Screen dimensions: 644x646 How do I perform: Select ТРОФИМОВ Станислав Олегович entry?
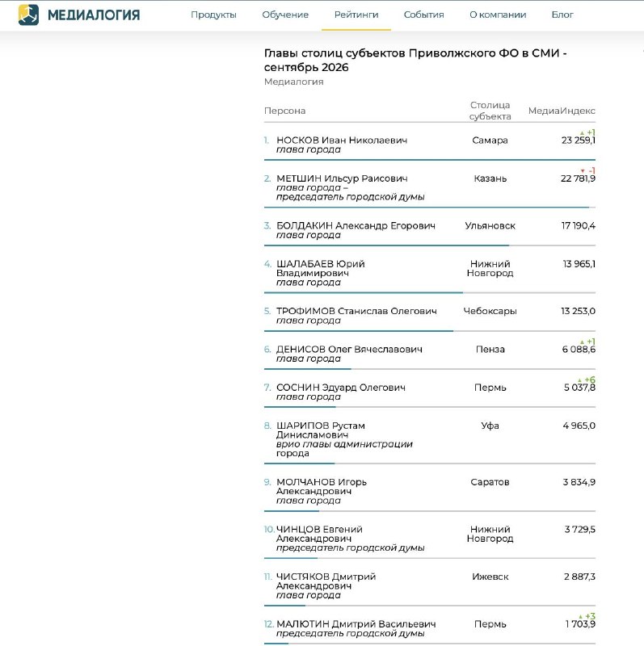coord(356,311)
